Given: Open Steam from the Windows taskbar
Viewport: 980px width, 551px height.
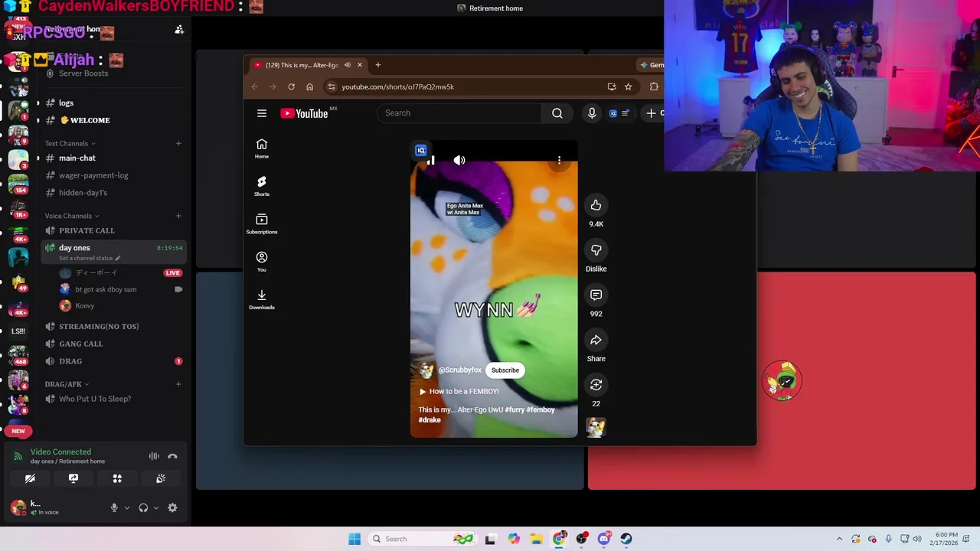Looking at the screenshot, I should [x=626, y=539].
